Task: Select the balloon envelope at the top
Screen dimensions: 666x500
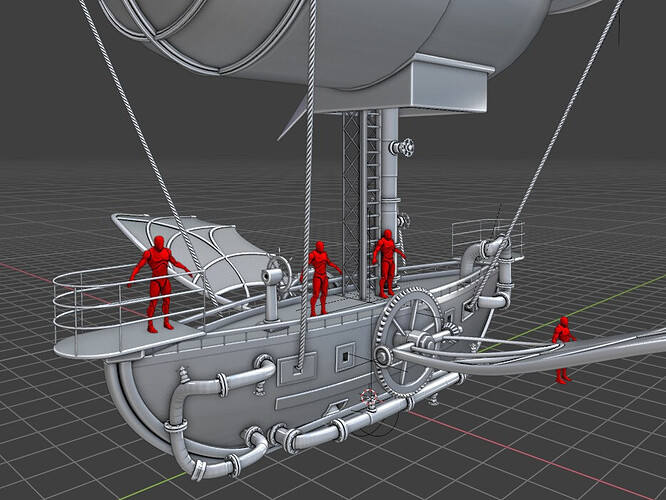Action: (331, 38)
